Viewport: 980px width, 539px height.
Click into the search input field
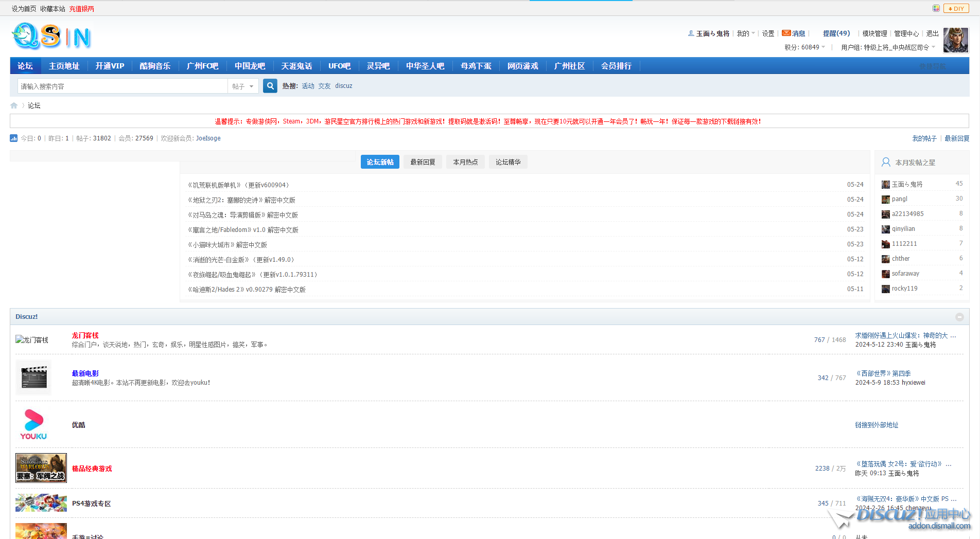pos(122,86)
